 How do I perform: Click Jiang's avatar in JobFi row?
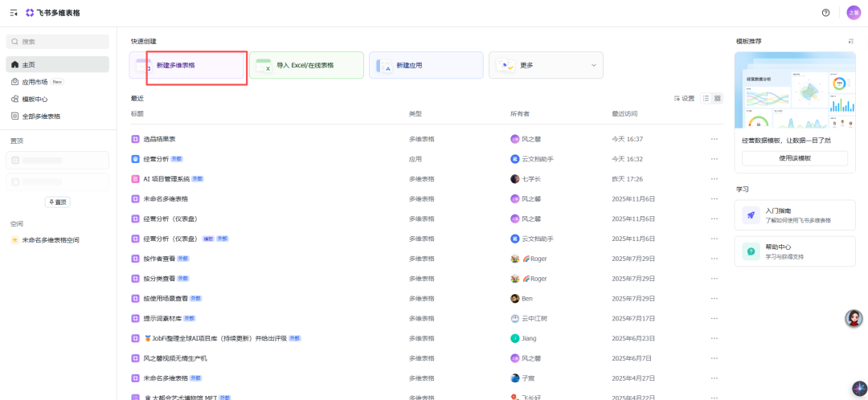pyautogui.click(x=515, y=338)
